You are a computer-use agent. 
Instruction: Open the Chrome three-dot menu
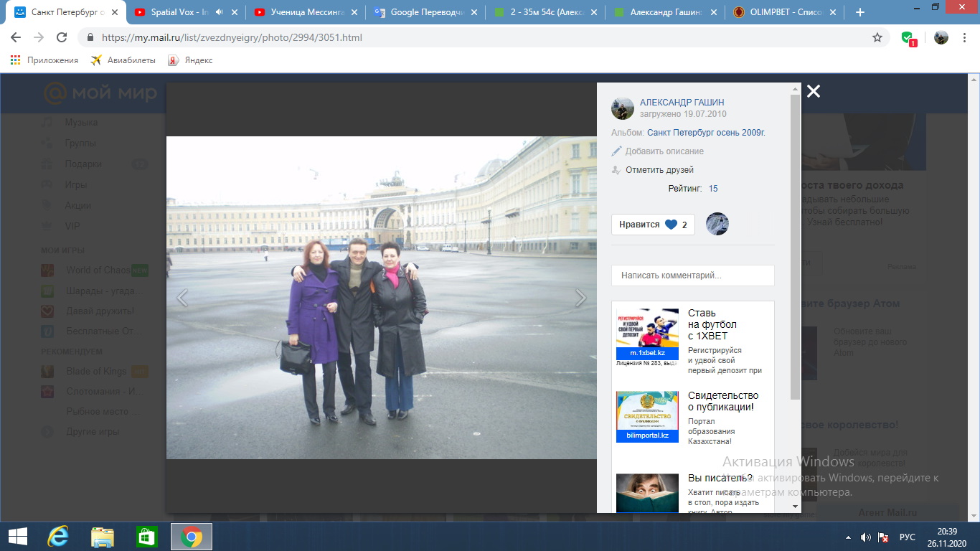[965, 37]
